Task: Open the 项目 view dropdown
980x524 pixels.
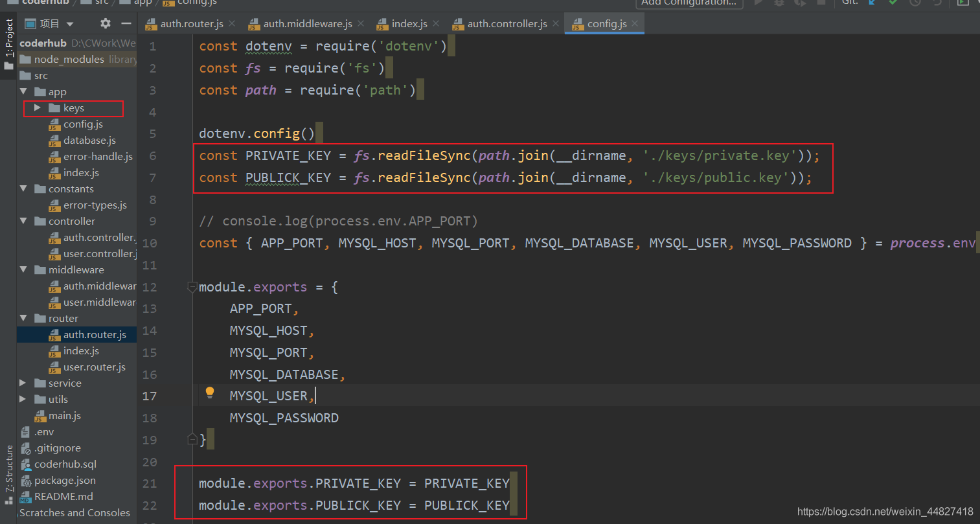Action: 70,24
